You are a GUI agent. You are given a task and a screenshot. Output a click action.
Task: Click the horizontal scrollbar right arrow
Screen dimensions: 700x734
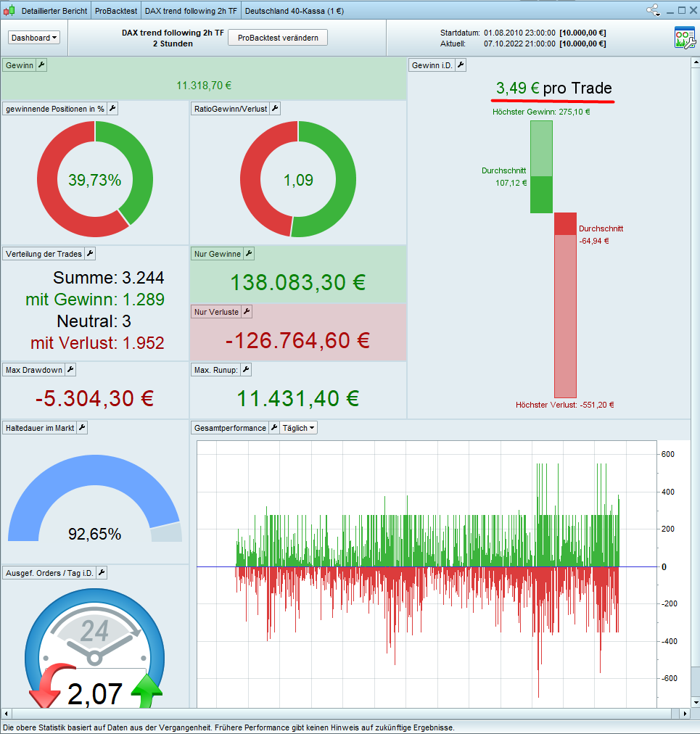point(685,714)
